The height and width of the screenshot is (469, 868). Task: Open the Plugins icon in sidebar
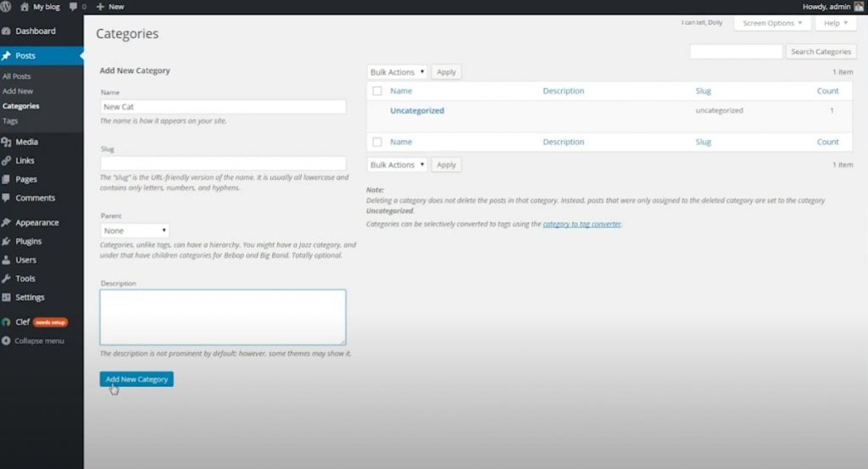pos(7,242)
